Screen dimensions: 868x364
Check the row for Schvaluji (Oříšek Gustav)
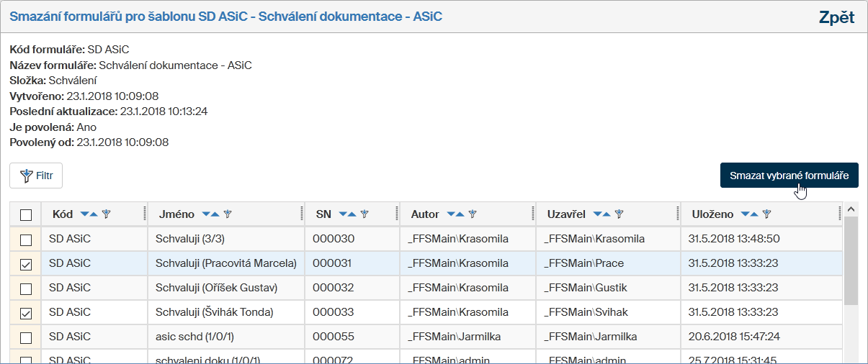coord(26,288)
